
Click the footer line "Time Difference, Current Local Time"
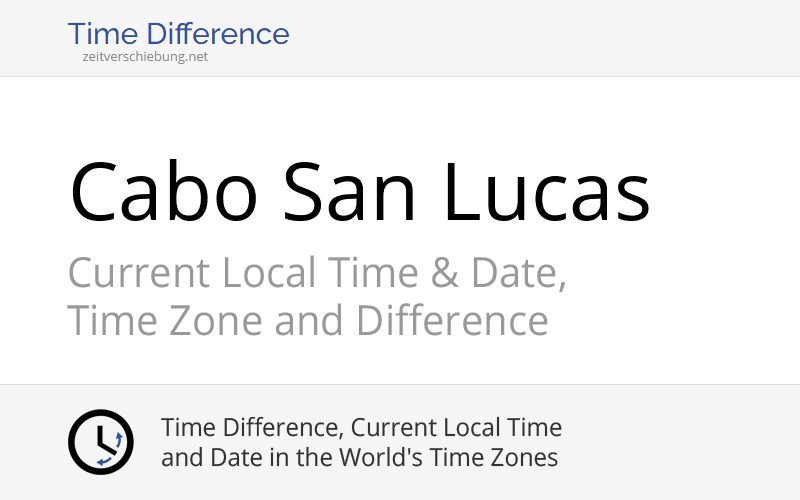pos(361,428)
